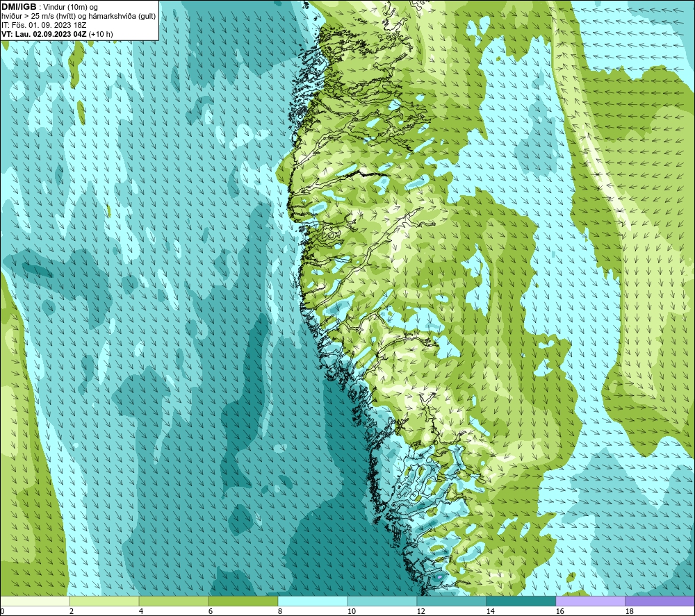This screenshot has height=616, width=695.
Task: Click the purple legend swatch above 18 m/s
Action: coord(660,601)
